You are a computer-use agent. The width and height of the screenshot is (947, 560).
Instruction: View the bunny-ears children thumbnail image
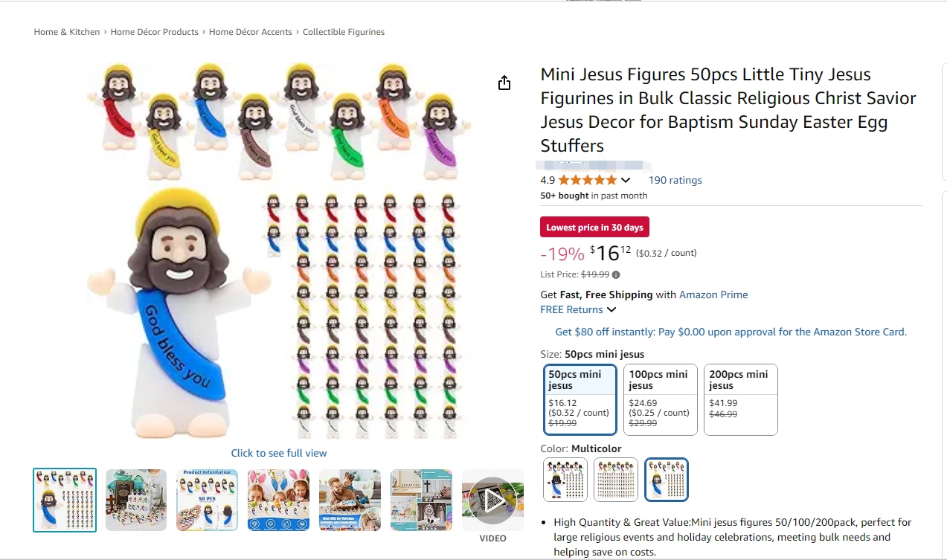278,501
